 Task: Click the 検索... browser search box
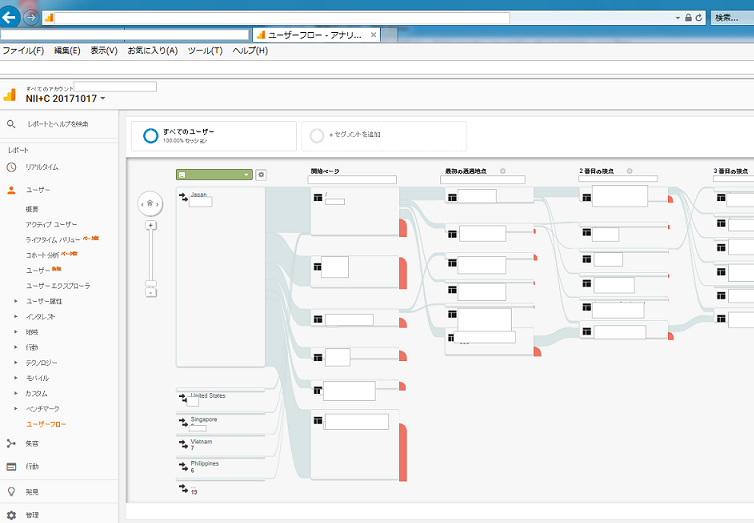(732, 18)
